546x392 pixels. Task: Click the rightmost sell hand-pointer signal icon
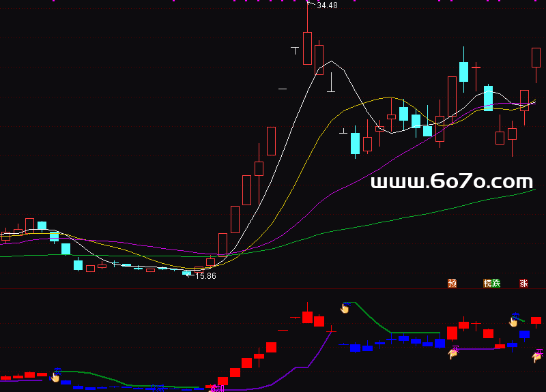514,321
